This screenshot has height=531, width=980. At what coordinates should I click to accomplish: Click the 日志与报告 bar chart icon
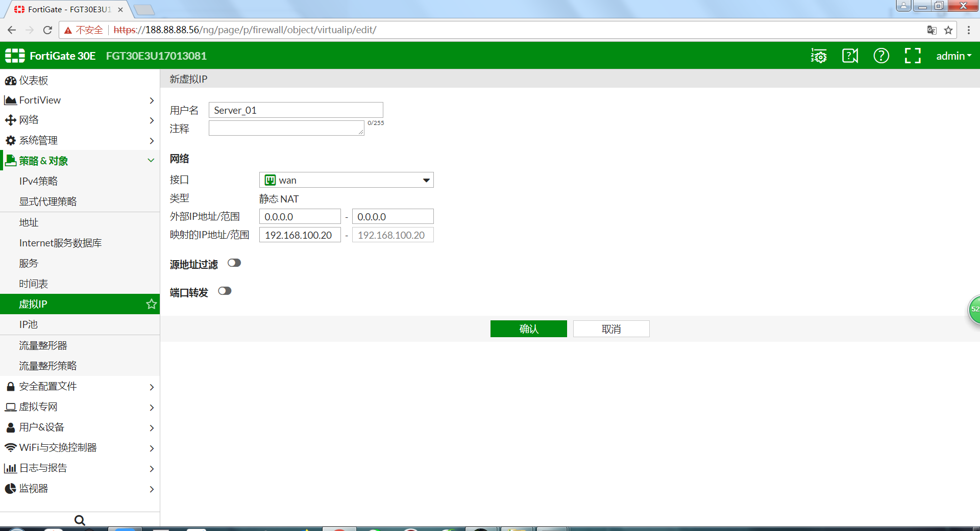click(10, 468)
